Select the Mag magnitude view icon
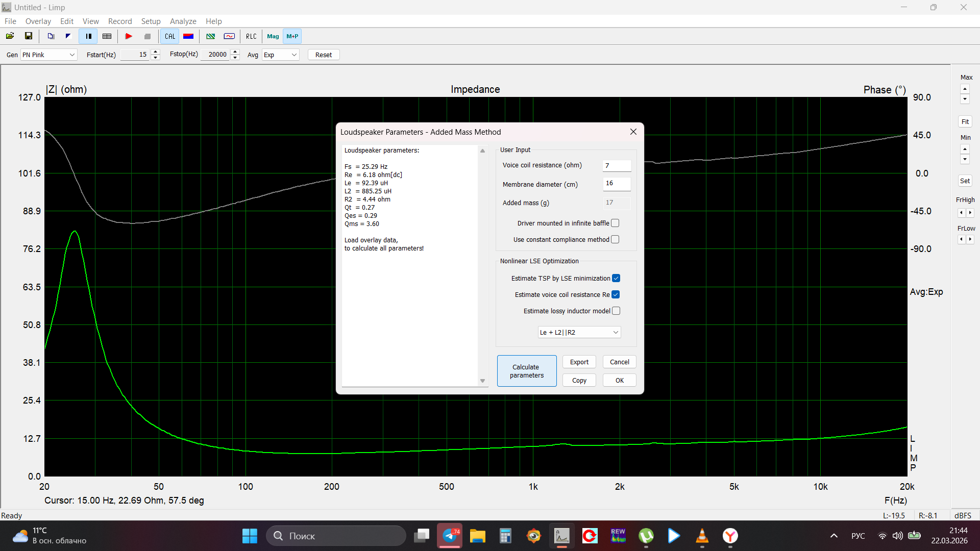The height and width of the screenshot is (551, 980). [x=273, y=36]
